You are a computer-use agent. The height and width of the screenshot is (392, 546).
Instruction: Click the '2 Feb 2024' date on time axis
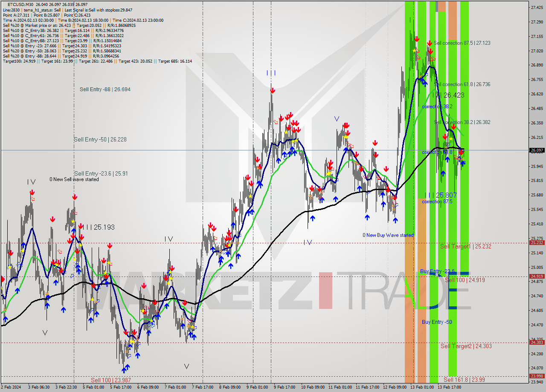point(11,387)
